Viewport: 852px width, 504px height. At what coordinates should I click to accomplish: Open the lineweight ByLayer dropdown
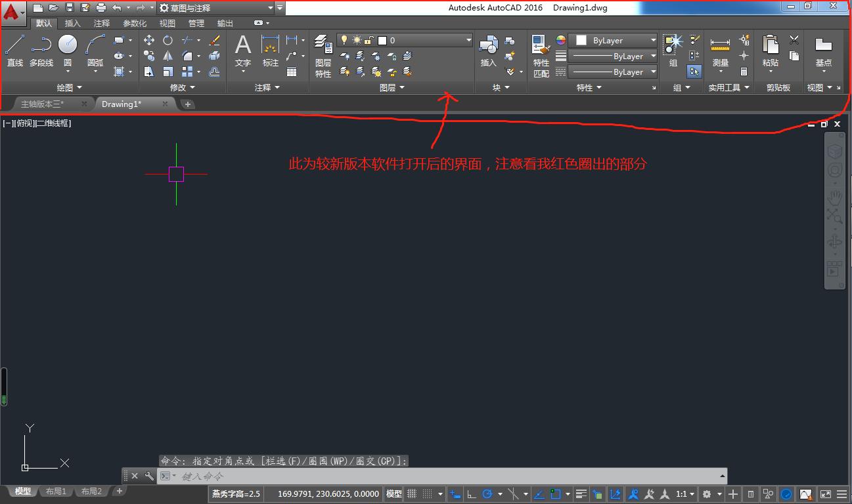(613, 56)
